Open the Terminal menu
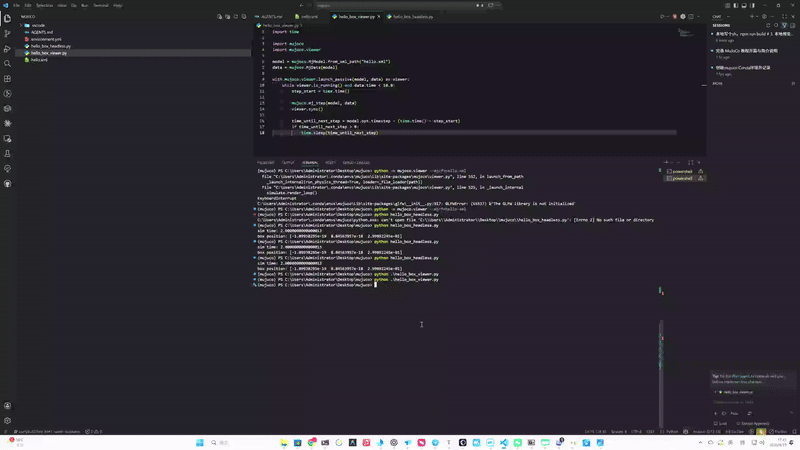Viewport: 800px width, 450px height. point(101,5)
